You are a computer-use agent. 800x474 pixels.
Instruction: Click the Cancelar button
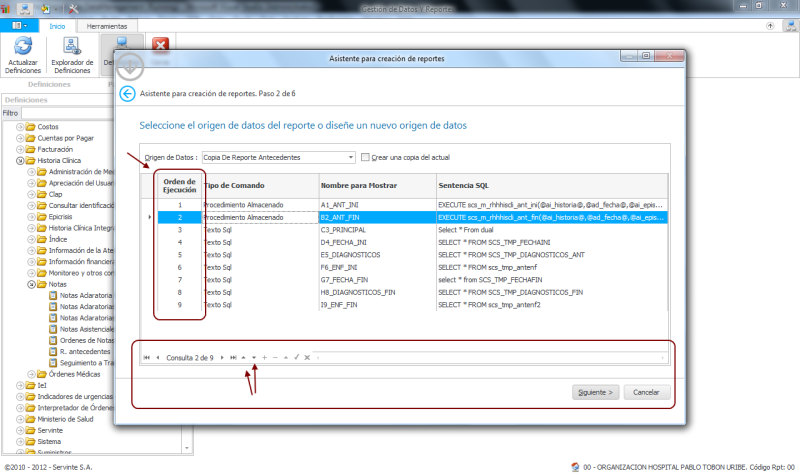point(647,392)
